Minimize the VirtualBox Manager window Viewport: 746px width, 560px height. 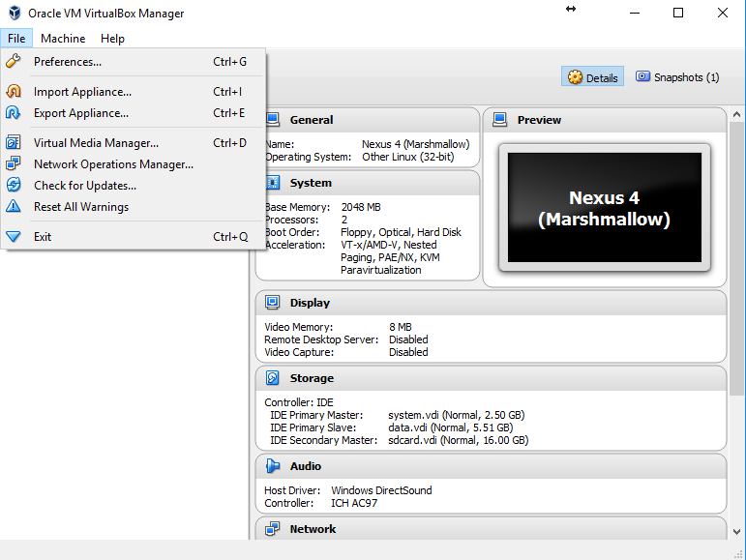click(x=635, y=13)
